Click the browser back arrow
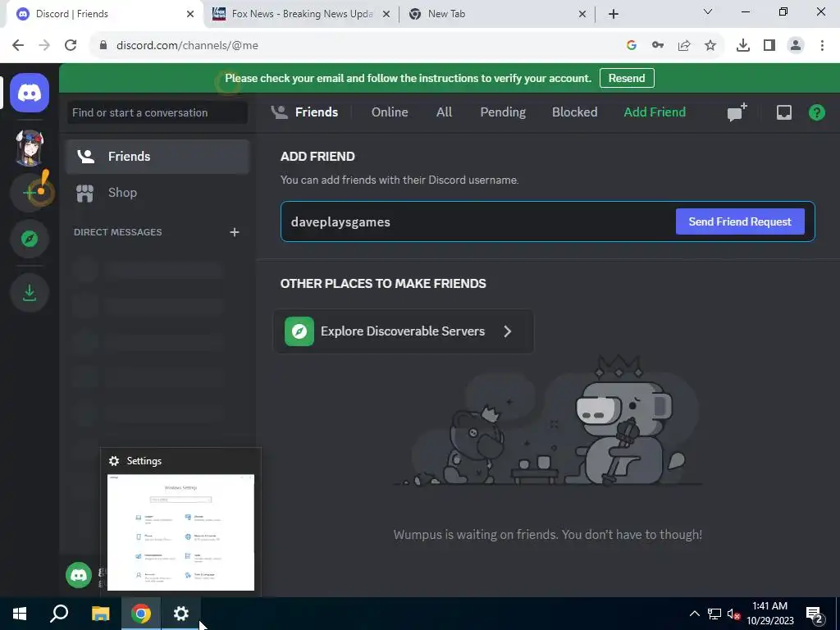The height and width of the screenshot is (630, 840). tap(18, 45)
